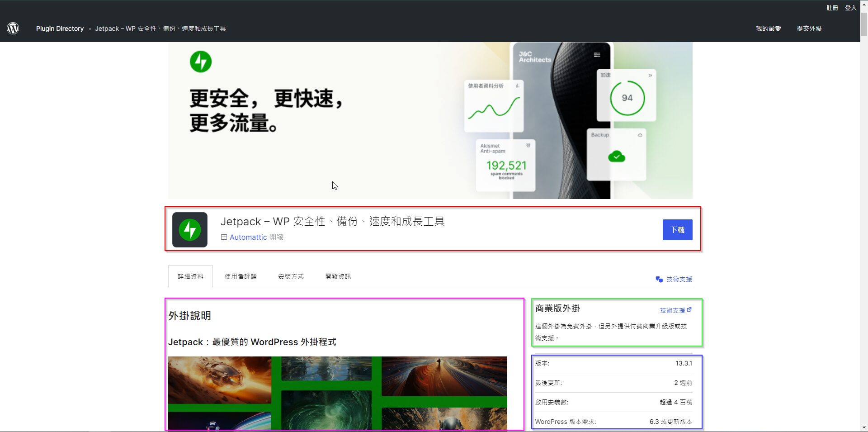Click the scrollbar up arrow

coord(864,4)
